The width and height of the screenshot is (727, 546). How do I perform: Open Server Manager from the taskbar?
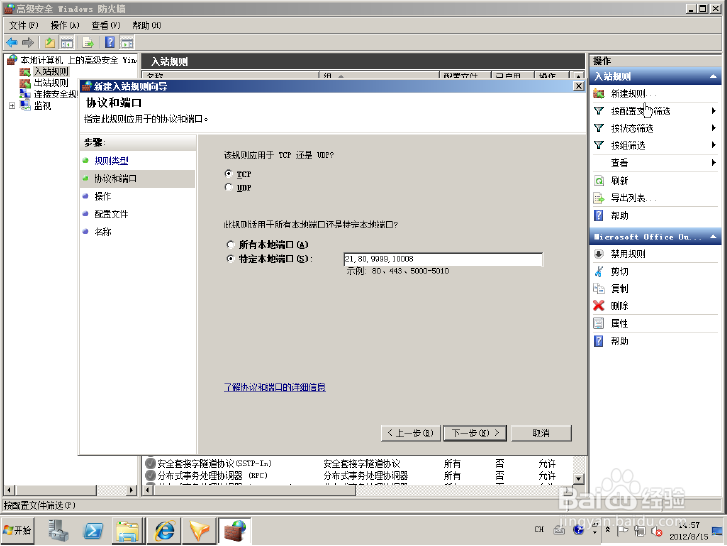coord(58,530)
